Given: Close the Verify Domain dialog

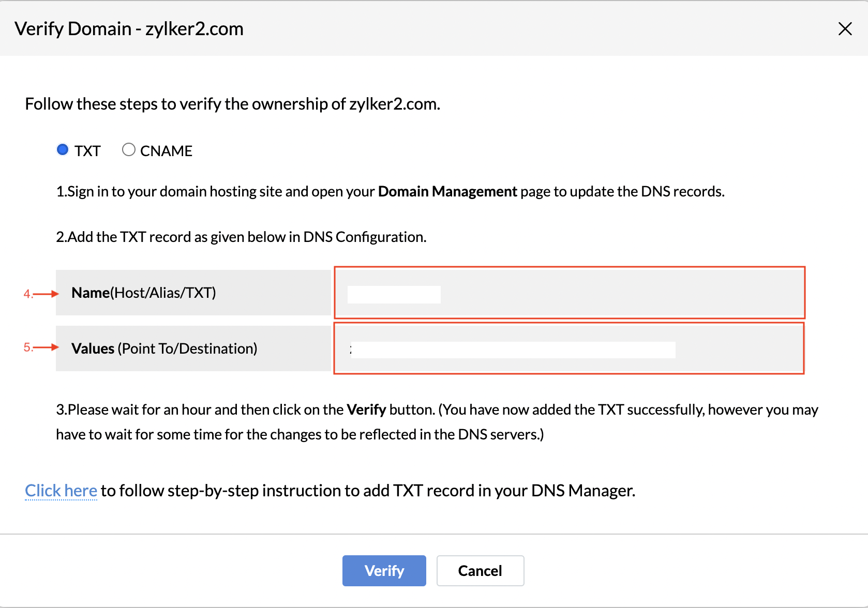Looking at the screenshot, I should pos(845,28).
